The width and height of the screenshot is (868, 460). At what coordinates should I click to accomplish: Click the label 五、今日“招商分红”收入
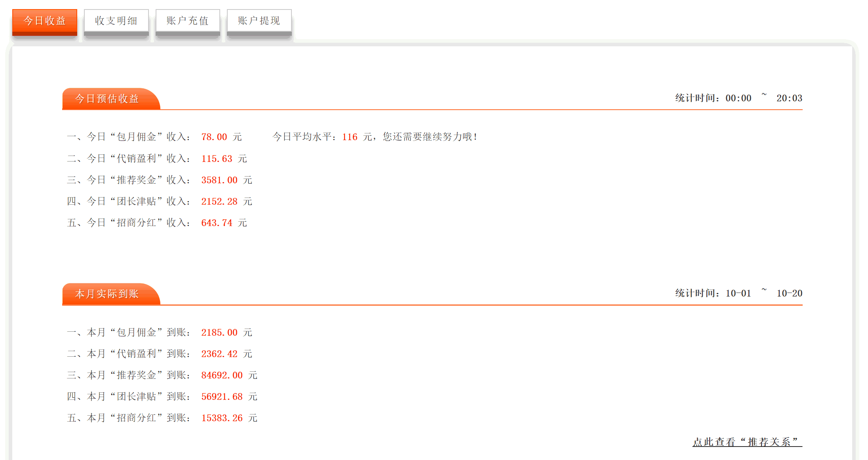129,223
